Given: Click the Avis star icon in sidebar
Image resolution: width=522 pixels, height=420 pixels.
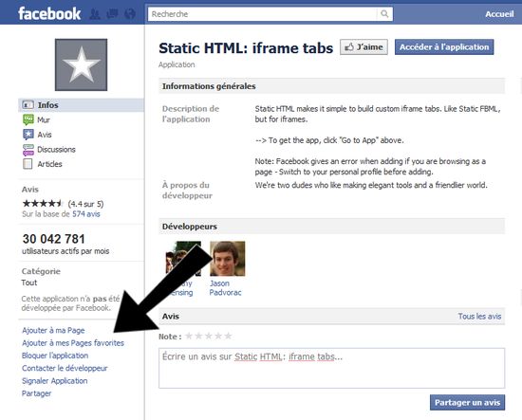Looking at the screenshot, I should pyautogui.click(x=28, y=135).
